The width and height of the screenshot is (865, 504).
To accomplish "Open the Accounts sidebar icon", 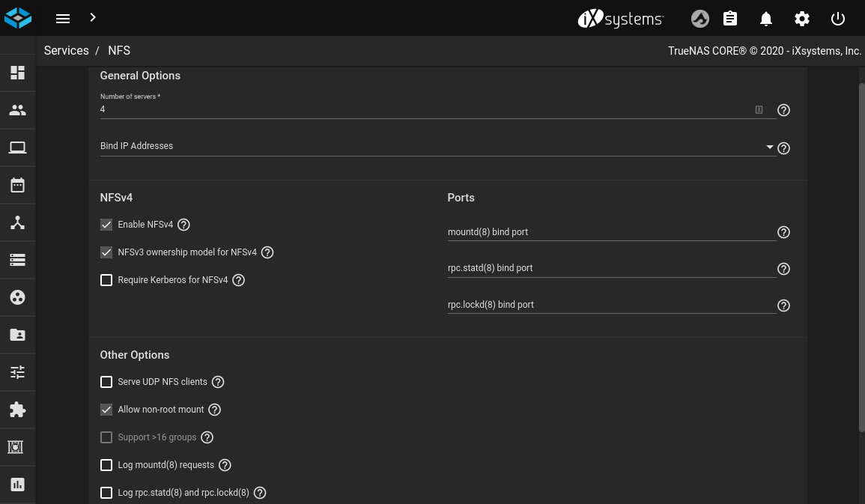I will coord(17,110).
